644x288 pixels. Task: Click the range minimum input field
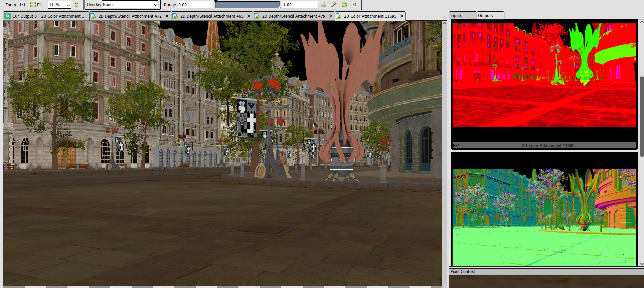[x=195, y=5]
